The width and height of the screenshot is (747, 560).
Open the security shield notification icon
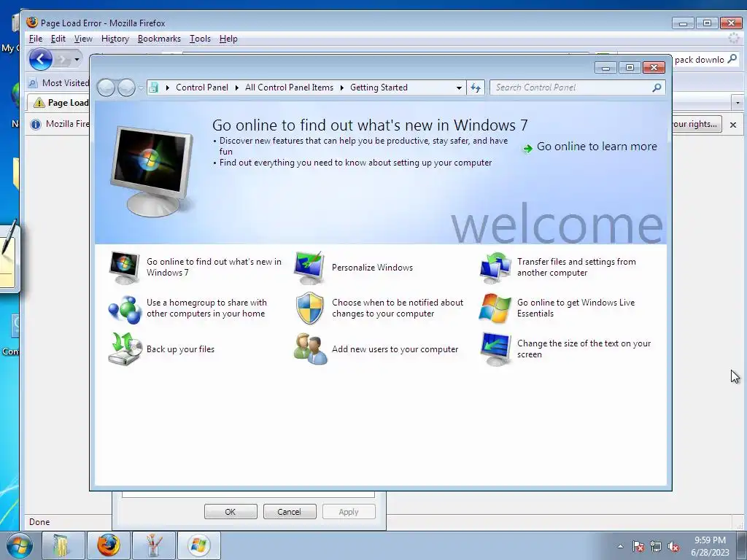tap(309, 308)
